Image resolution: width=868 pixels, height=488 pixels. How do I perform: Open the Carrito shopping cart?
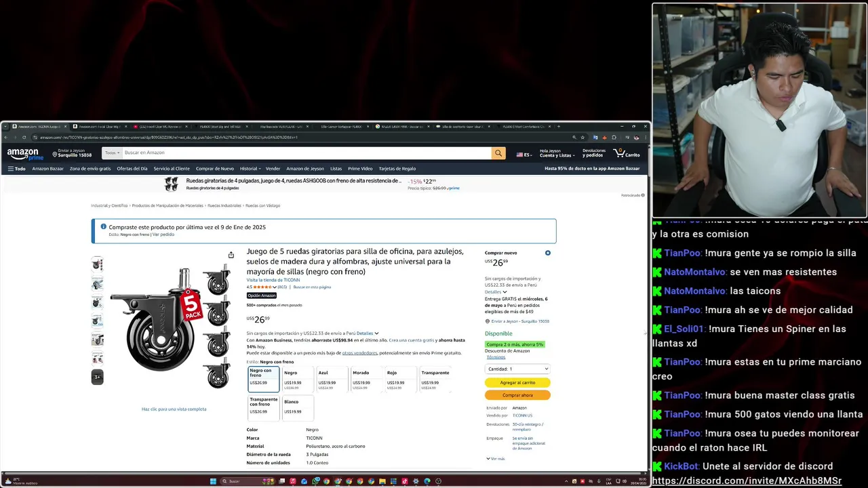tap(627, 153)
